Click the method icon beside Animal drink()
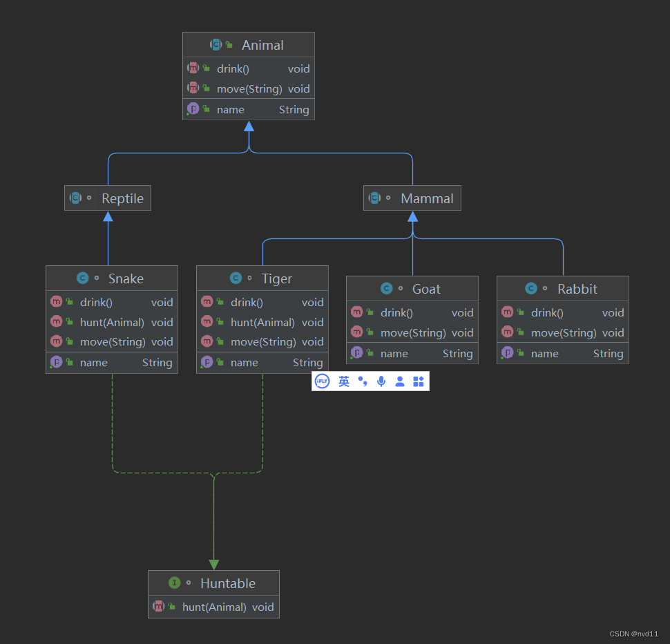This screenshot has width=670, height=644. [x=193, y=68]
